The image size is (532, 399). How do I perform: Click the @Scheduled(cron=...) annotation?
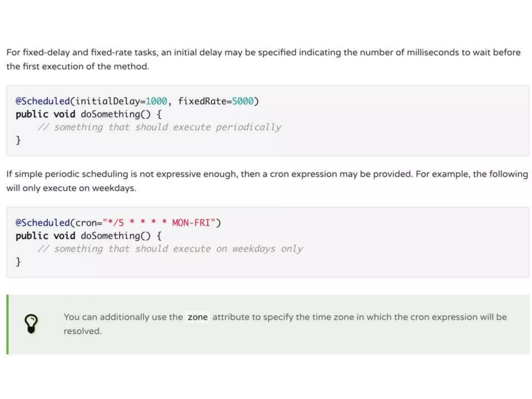coord(43,223)
